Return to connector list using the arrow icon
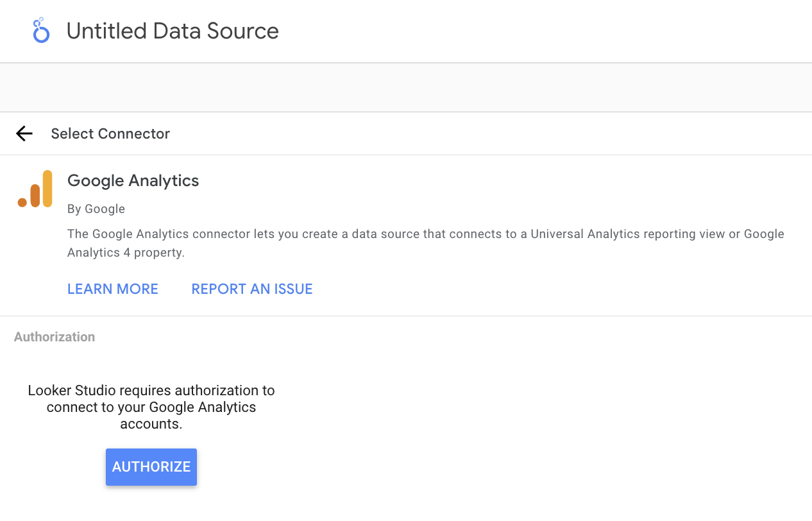Screen dimensions: 812x521 (24, 133)
